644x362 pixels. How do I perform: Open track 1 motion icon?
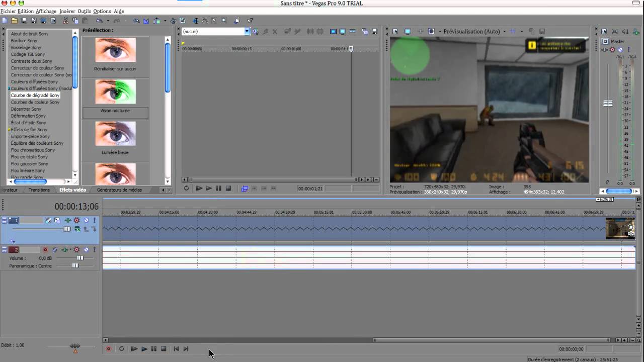click(x=57, y=220)
